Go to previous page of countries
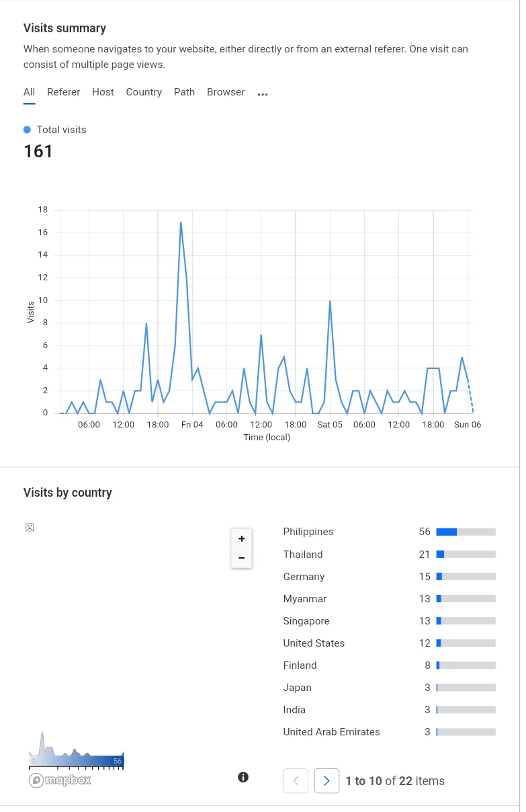Screen dimensions: 526x812 [x=296, y=780]
